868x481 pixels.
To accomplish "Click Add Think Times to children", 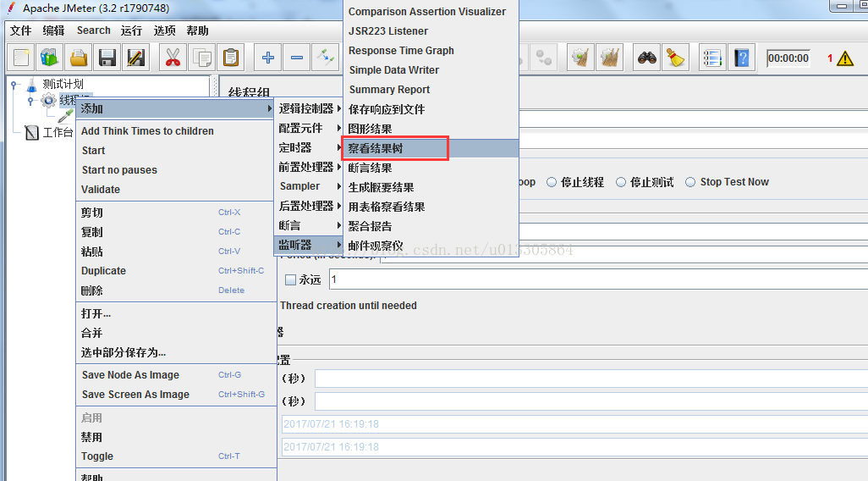I will tap(175, 130).
